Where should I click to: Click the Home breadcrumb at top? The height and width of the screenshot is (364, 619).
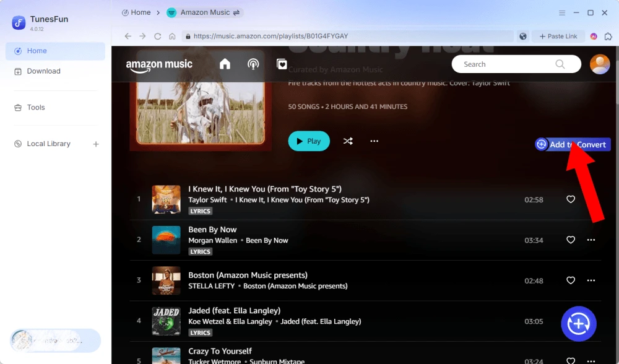point(136,12)
